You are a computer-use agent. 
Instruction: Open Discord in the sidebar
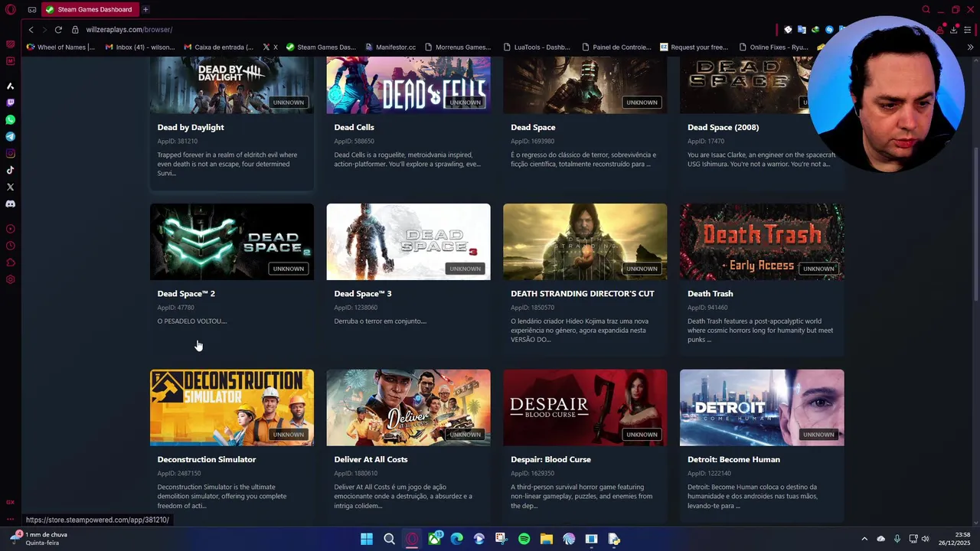[x=11, y=204]
